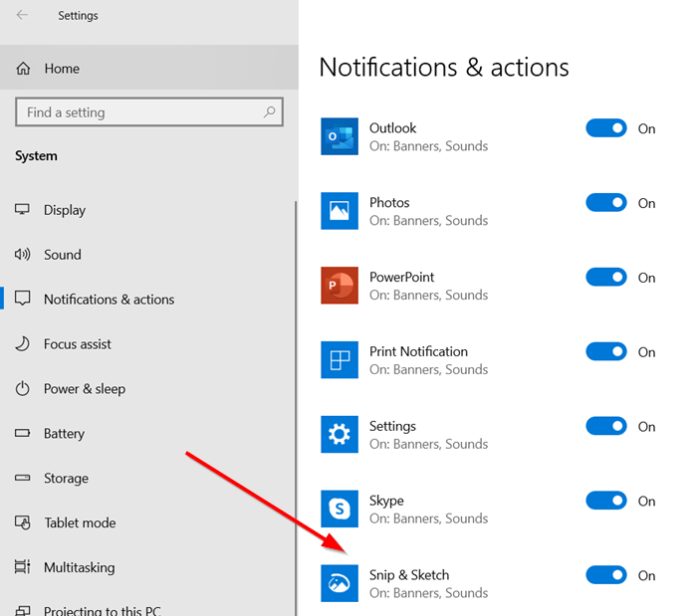Screen dimensions: 697x616
Task: Switch off Skype notifications
Action: pos(606,501)
